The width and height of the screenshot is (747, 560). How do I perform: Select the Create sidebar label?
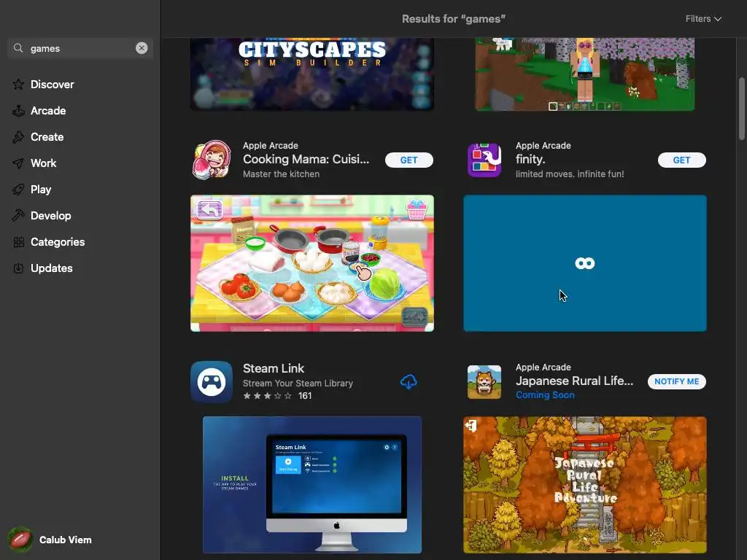tap(47, 137)
